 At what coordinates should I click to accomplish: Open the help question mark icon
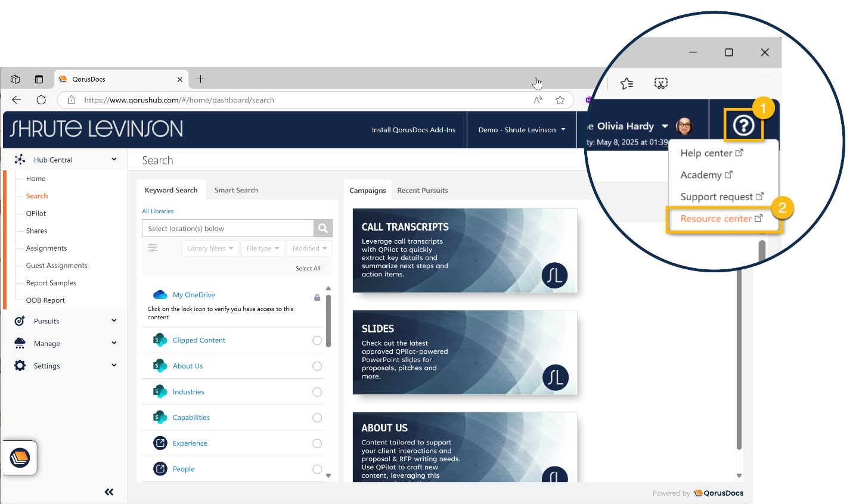[743, 126]
